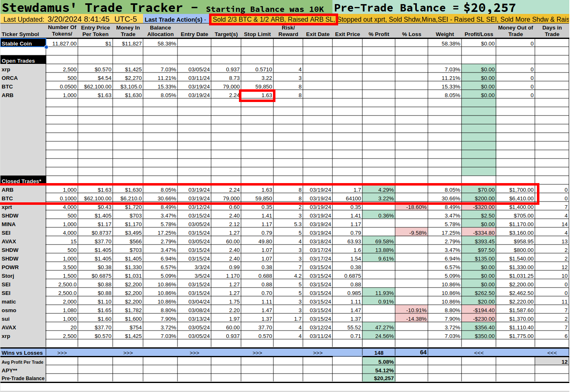Viewport: 573px width, 392px height.
Task: Select the Last Trade Action(s) label cell
Action: pos(176,19)
